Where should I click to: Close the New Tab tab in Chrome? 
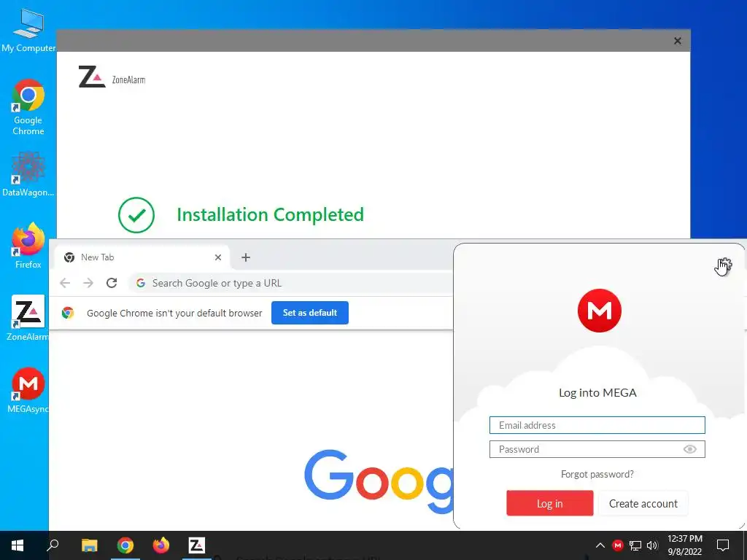coord(217,257)
